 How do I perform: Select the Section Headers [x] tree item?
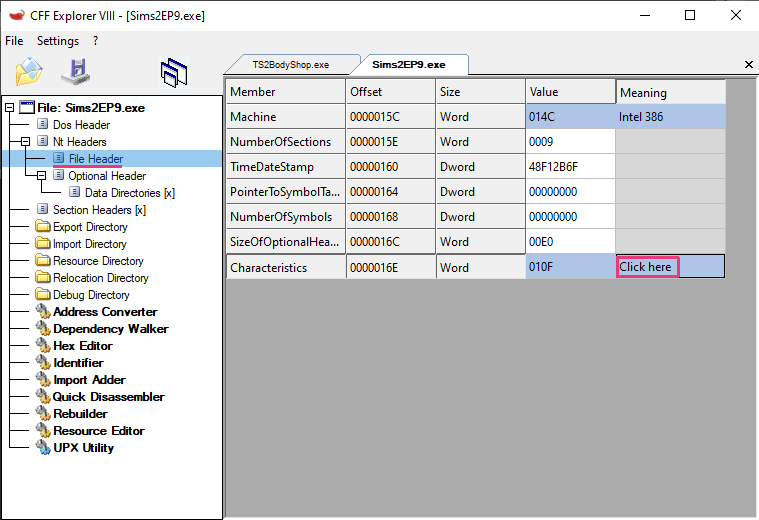click(98, 210)
